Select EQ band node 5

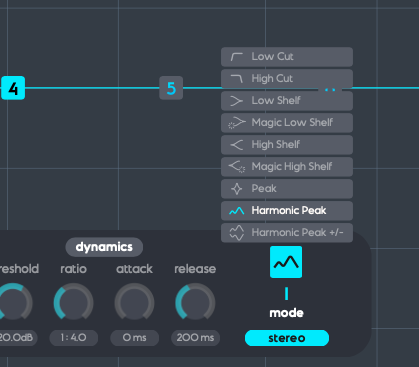tap(171, 88)
